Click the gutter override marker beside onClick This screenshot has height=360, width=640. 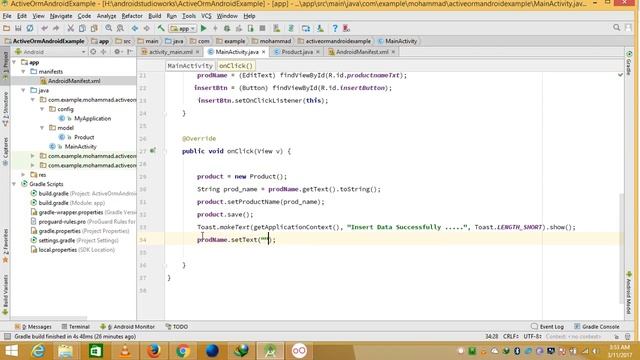(153, 151)
